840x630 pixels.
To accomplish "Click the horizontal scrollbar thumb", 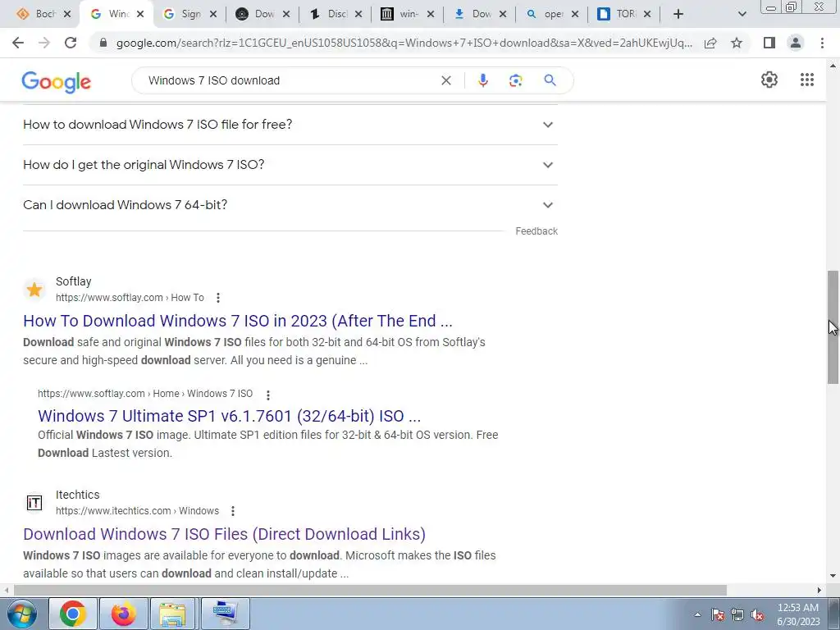I will 370,591.
